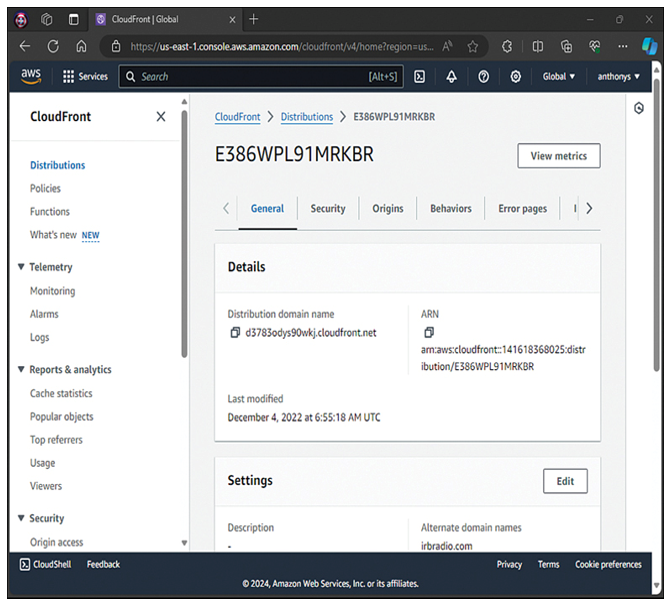Open Monitoring under Telemetry
The height and width of the screenshot is (605, 669).
52,291
